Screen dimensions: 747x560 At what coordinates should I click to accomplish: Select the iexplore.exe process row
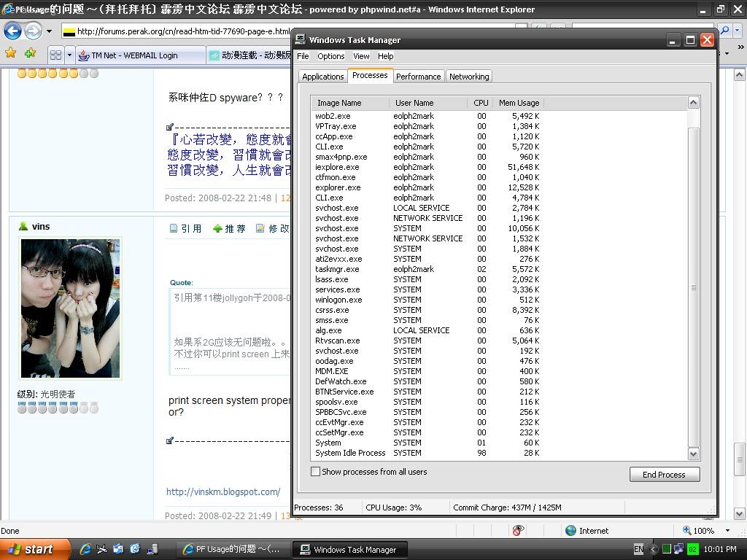coord(427,167)
